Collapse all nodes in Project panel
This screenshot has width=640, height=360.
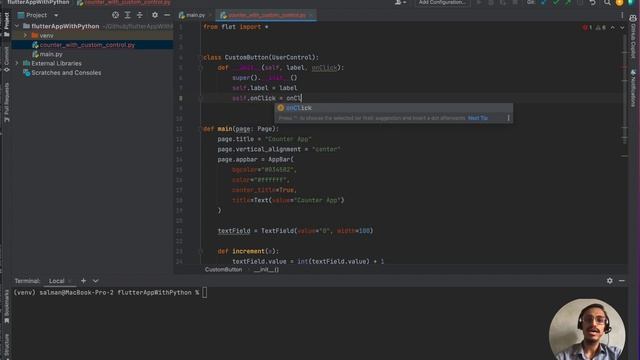pos(140,15)
